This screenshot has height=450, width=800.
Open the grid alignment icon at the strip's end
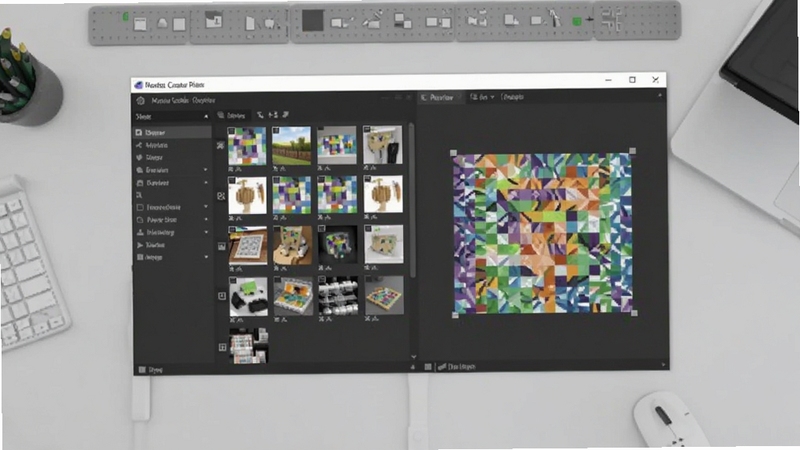(x=611, y=20)
